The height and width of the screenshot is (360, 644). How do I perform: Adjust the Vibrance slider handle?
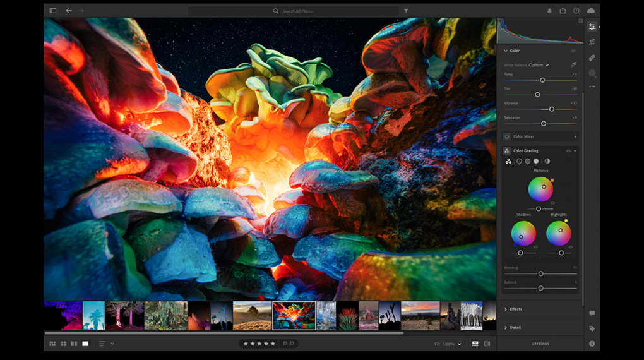552,109
